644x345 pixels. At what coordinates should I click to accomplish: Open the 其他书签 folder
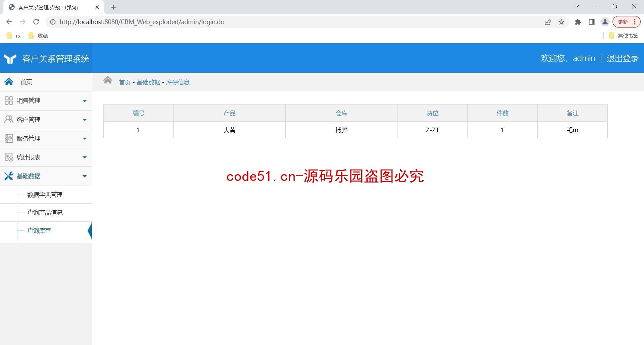coord(623,36)
